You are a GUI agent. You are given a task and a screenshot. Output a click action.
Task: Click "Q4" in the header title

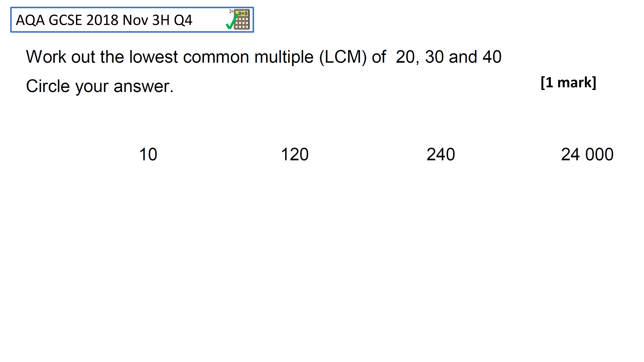pos(183,20)
